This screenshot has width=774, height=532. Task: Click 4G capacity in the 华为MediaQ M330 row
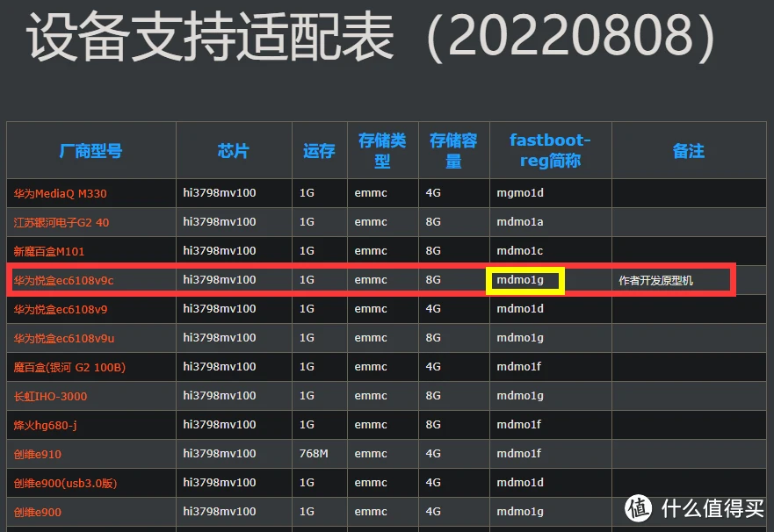click(433, 193)
